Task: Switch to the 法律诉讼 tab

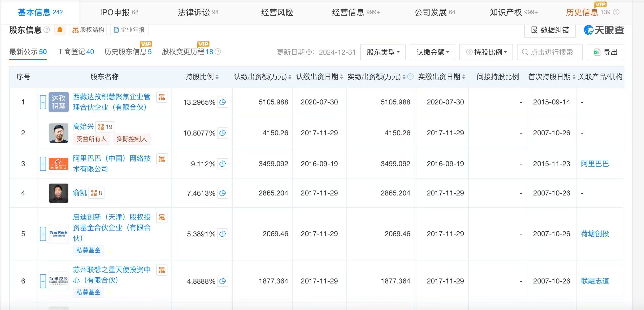Action: pyautogui.click(x=198, y=12)
